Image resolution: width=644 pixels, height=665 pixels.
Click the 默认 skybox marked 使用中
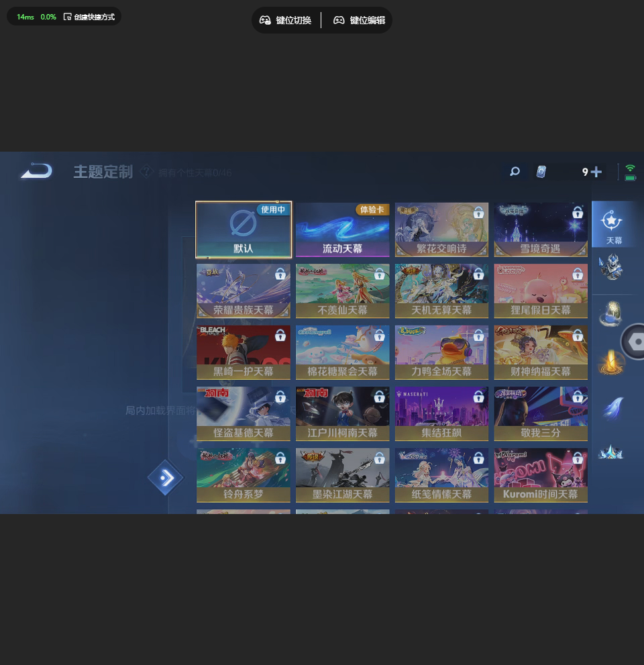pos(244,229)
